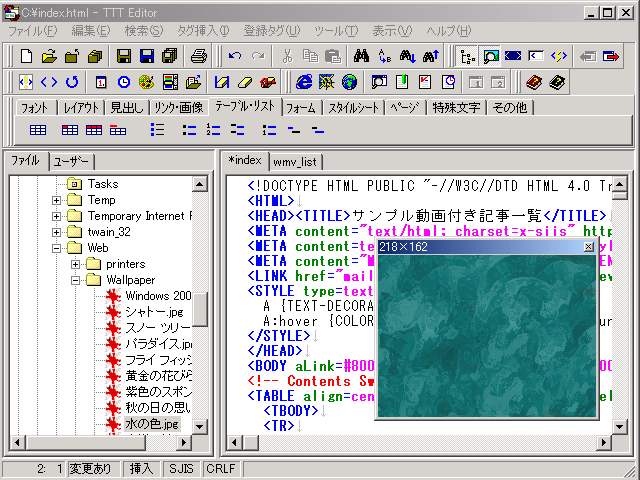Click the red help book icon
Image resolution: width=640 pixels, height=480 pixels.
click(x=534, y=82)
